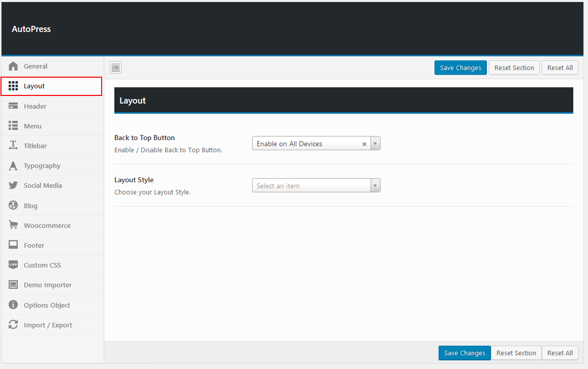Viewport: 588px width, 369px height.
Task: Click bottom Reset Section button
Action: tap(516, 353)
